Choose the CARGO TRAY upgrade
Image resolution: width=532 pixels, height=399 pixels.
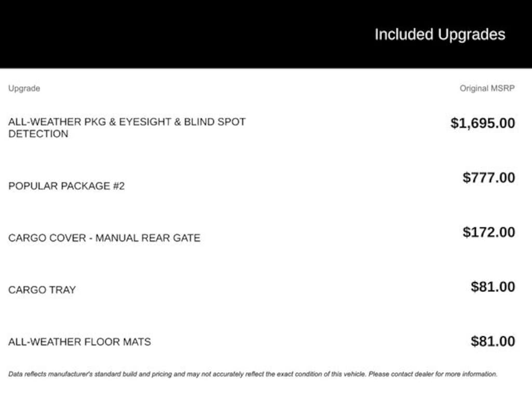click(x=42, y=290)
